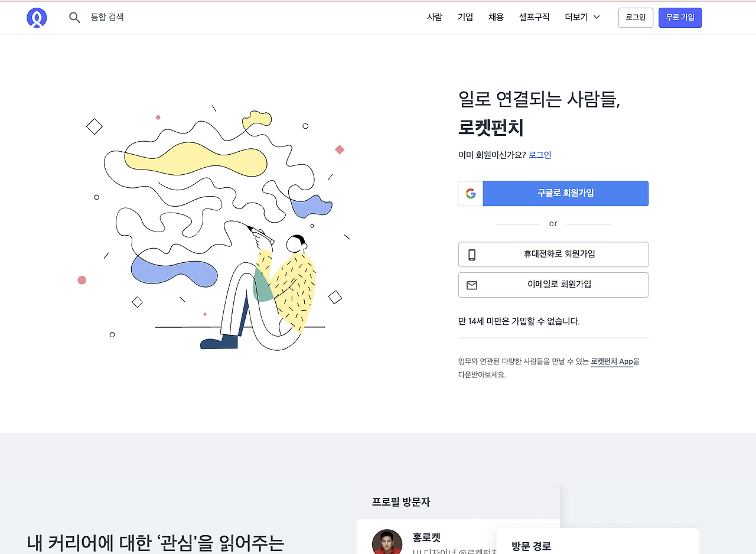Expand the 더보기 dropdown menu
Image resolution: width=756 pixels, height=554 pixels.
pos(582,17)
